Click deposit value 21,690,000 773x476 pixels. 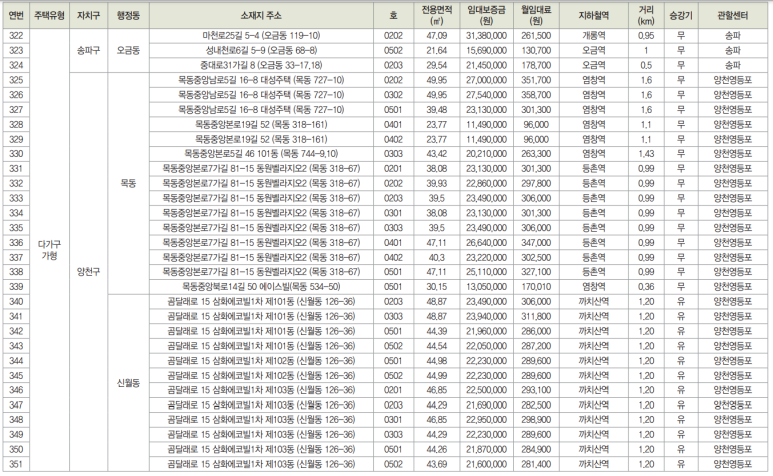pos(487,405)
